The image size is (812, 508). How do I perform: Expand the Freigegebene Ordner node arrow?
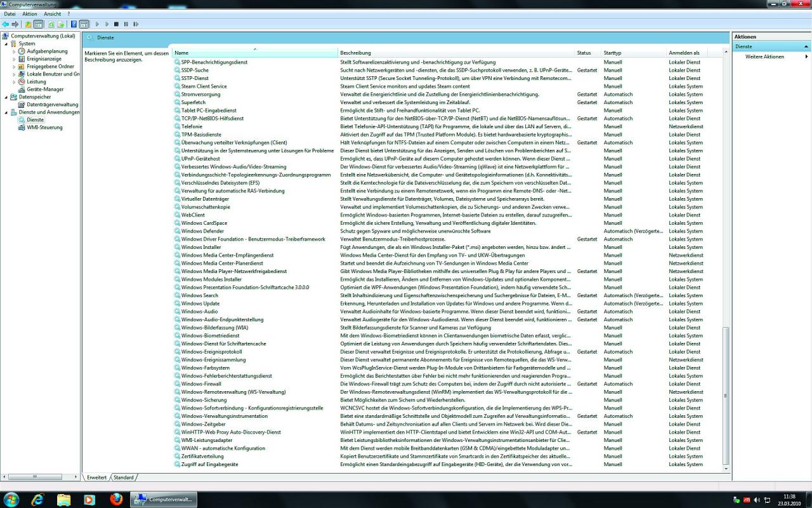click(14, 67)
